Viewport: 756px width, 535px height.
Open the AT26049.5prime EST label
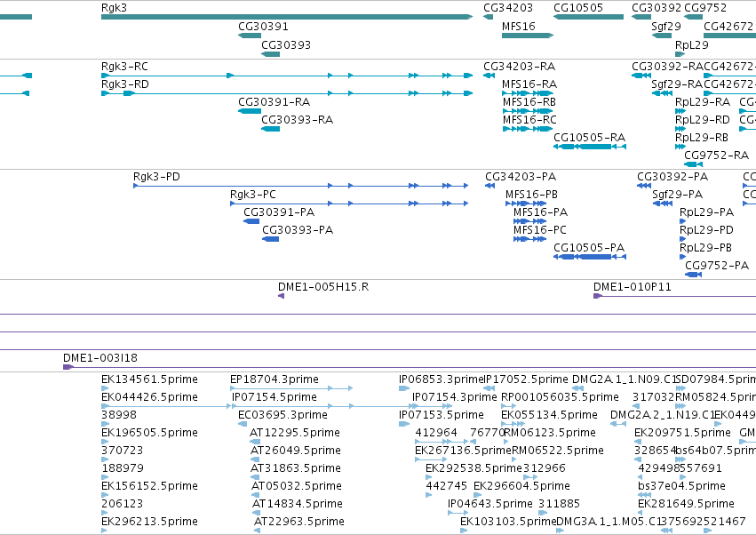(x=296, y=451)
